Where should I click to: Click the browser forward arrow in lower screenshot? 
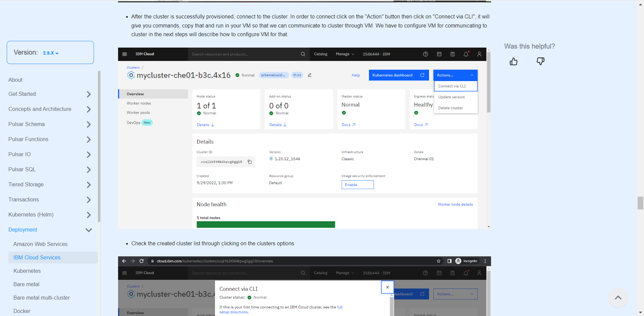click(x=133, y=261)
